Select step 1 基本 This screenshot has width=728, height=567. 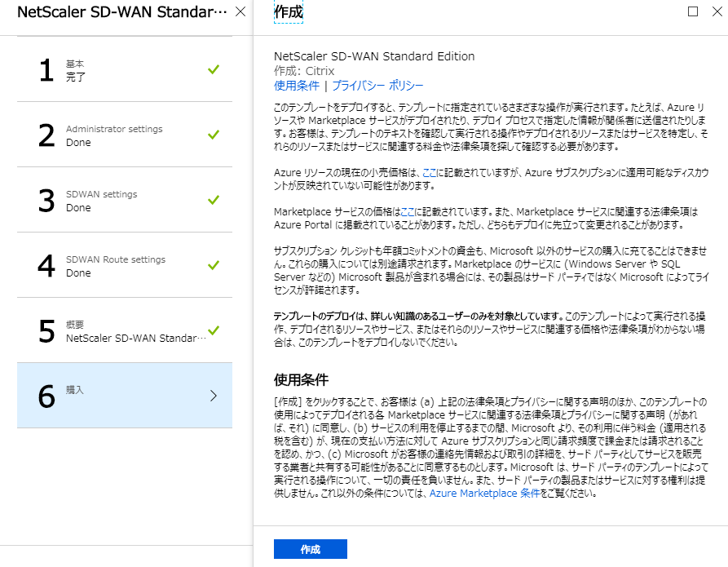tap(125, 69)
